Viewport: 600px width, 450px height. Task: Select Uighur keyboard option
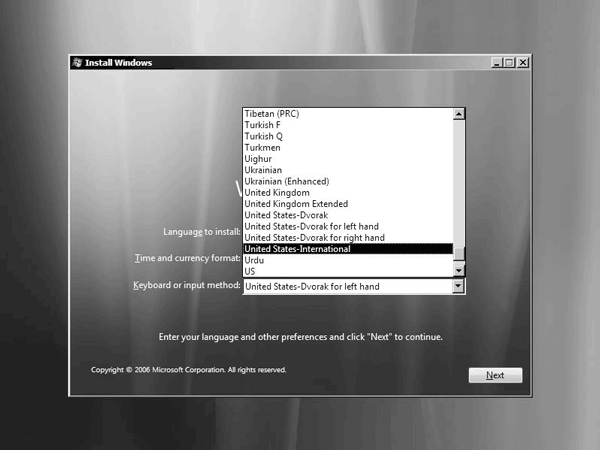[348, 159]
